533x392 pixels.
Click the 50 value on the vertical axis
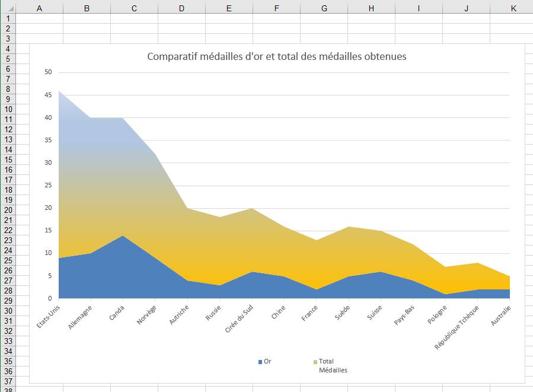click(48, 72)
